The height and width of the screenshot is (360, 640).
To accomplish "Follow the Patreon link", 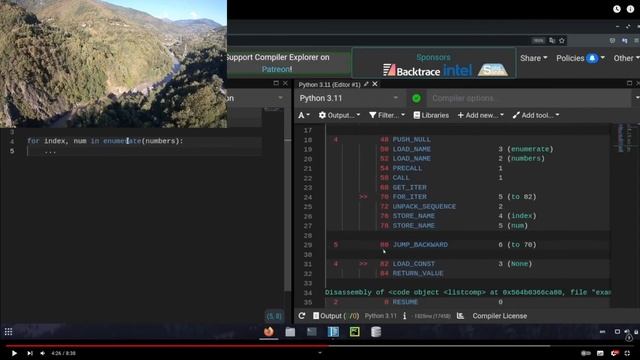I will tap(277, 69).
